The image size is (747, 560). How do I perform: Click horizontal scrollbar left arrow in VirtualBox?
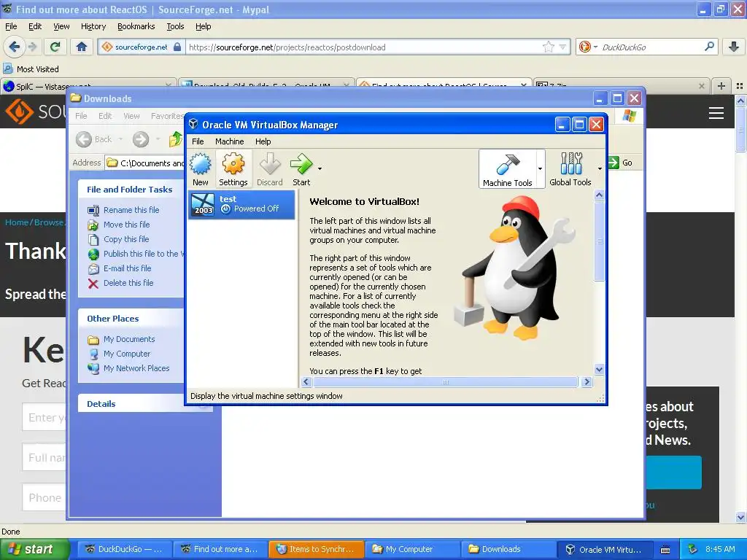click(x=306, y=382)
